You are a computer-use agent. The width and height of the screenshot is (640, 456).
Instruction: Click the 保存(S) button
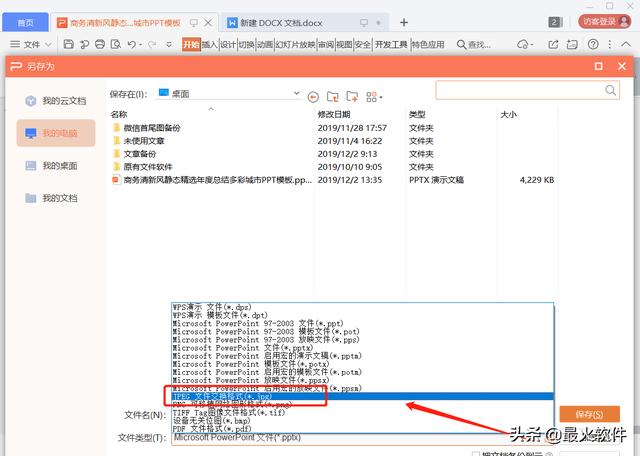pyautogui.click(x=589, y=414)
